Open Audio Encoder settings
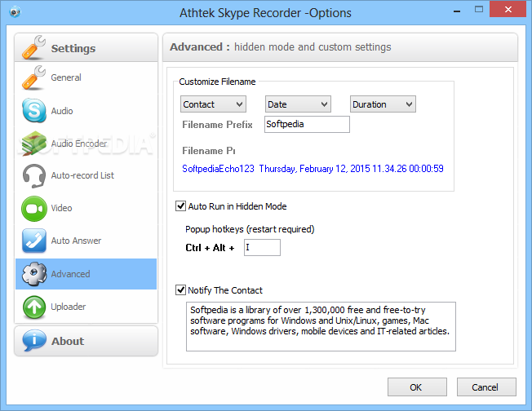 tap(86, 144)
